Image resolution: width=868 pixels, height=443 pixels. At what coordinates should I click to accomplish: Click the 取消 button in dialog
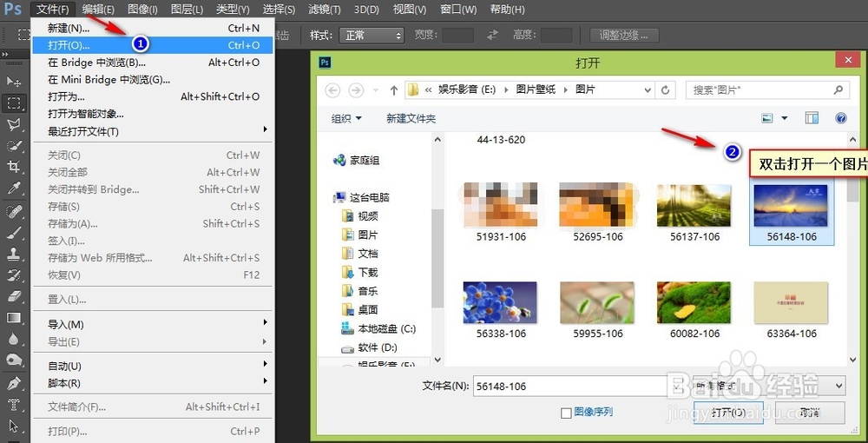pos(810,413)
